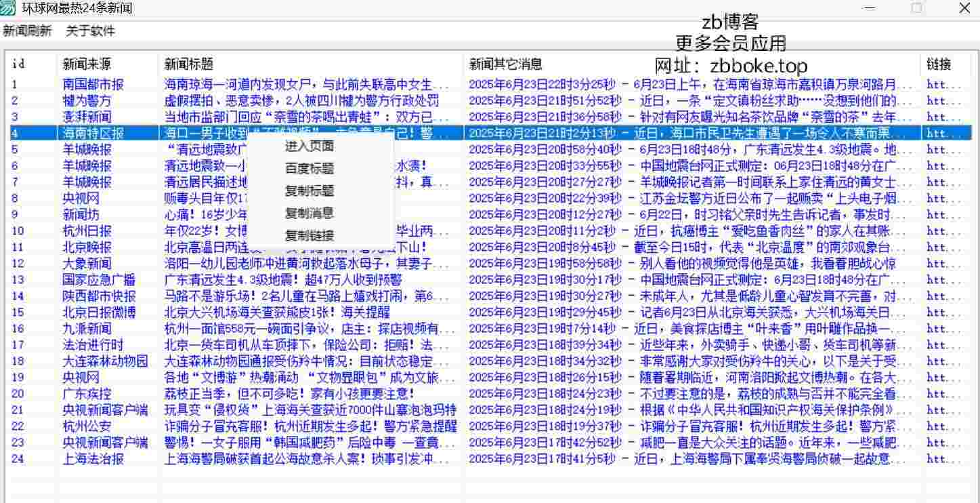The image size is (980, 503).
Task: Select the 新闻坊 source cell
Action: (x=81, y=215)
